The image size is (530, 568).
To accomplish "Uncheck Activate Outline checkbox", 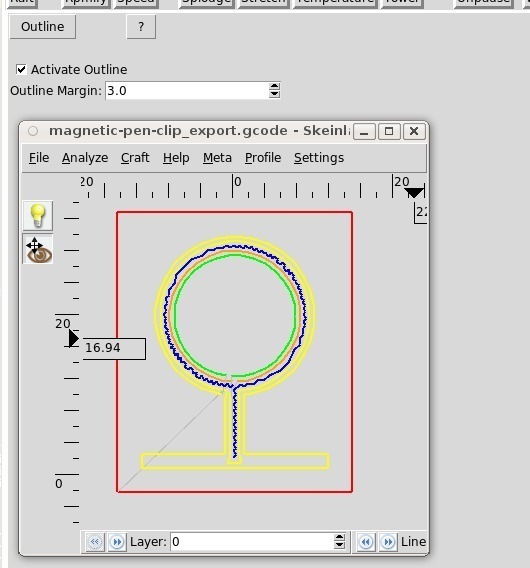I will tap(21, 69).
